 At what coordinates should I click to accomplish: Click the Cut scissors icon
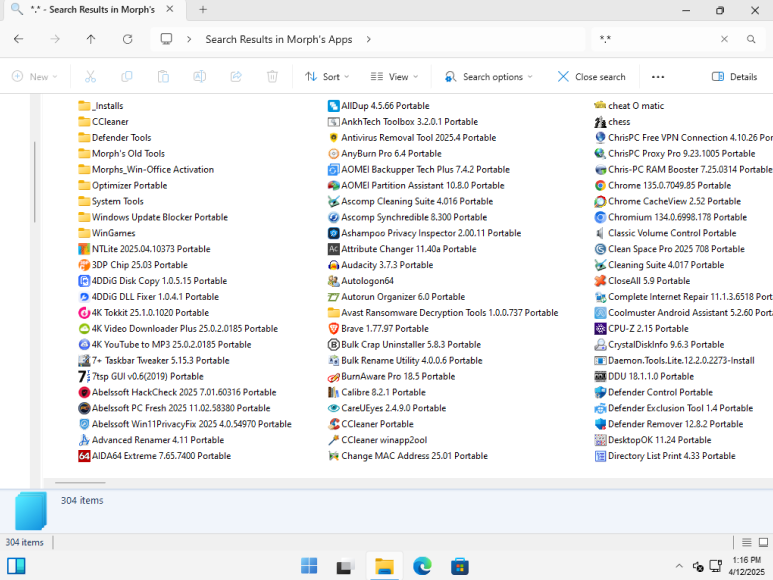tap(90, 76)
